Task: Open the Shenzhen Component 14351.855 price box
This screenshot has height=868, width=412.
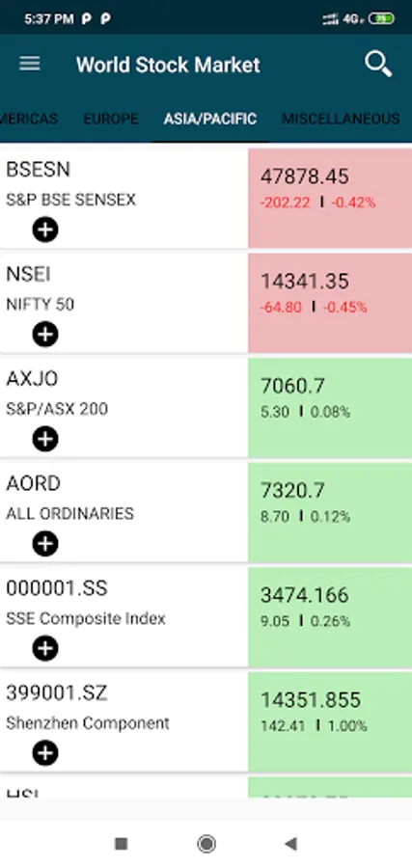Action: (330, 721)
